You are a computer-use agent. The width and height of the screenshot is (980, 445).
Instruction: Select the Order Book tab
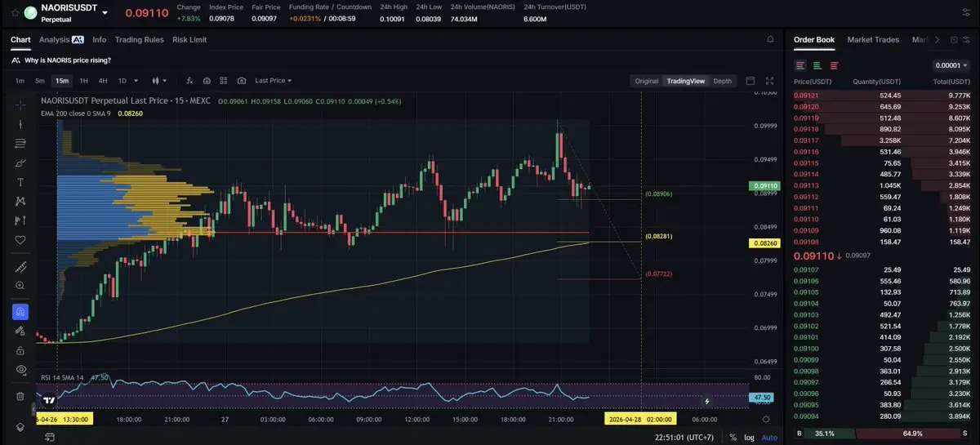pos(814,39)
